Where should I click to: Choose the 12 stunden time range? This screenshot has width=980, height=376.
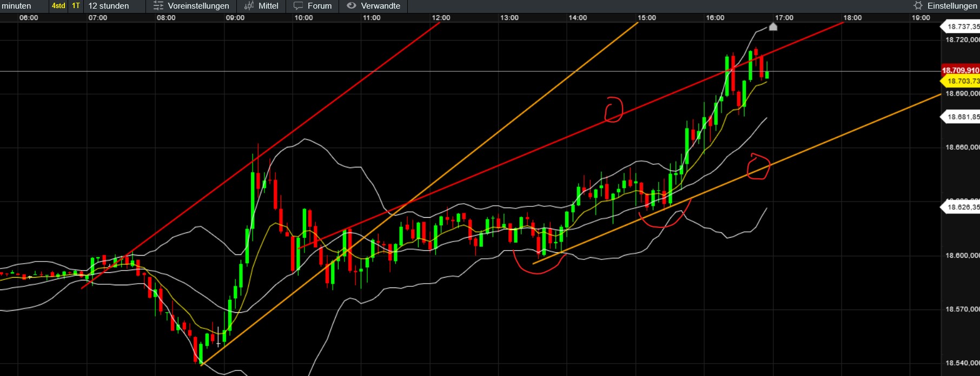click(109, 6)
